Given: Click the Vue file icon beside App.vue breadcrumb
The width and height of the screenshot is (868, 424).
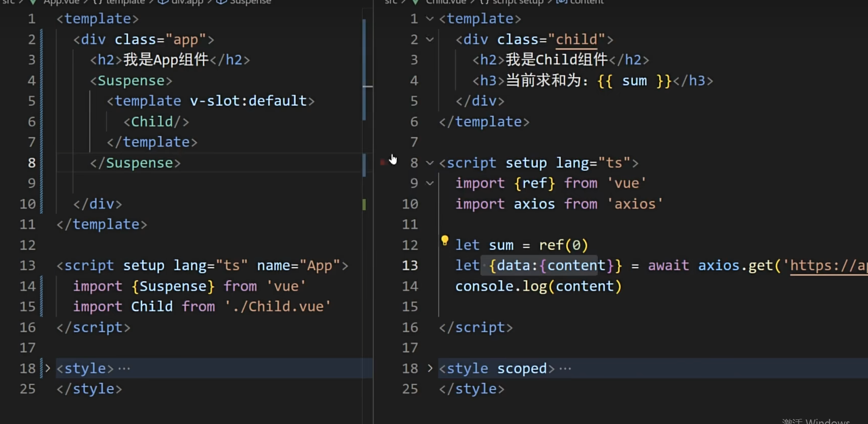Looking at the screenshot, I should pyautogui.click(x=34, y=2).
